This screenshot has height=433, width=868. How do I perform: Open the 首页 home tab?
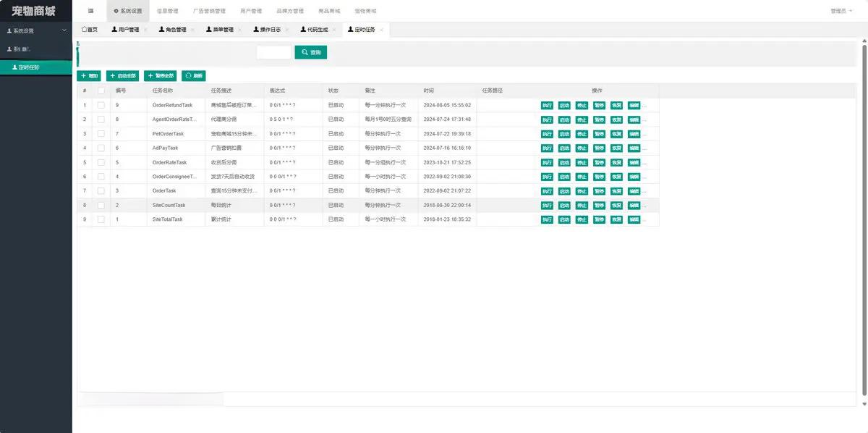tap(90, 30)
